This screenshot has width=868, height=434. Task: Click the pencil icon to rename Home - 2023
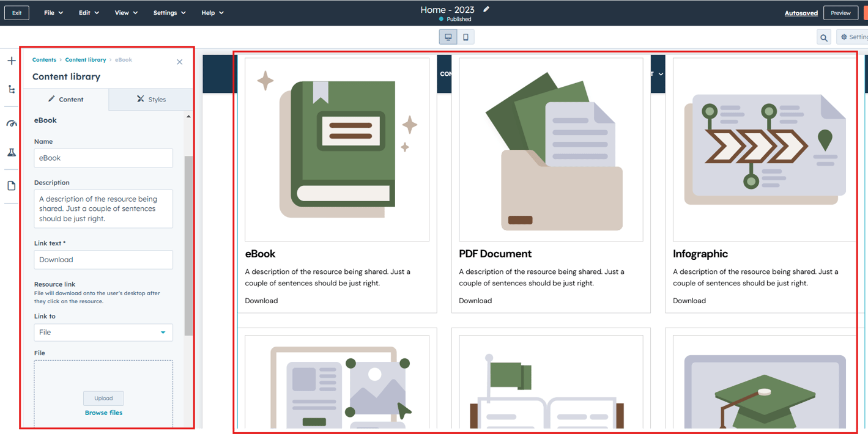486,9
